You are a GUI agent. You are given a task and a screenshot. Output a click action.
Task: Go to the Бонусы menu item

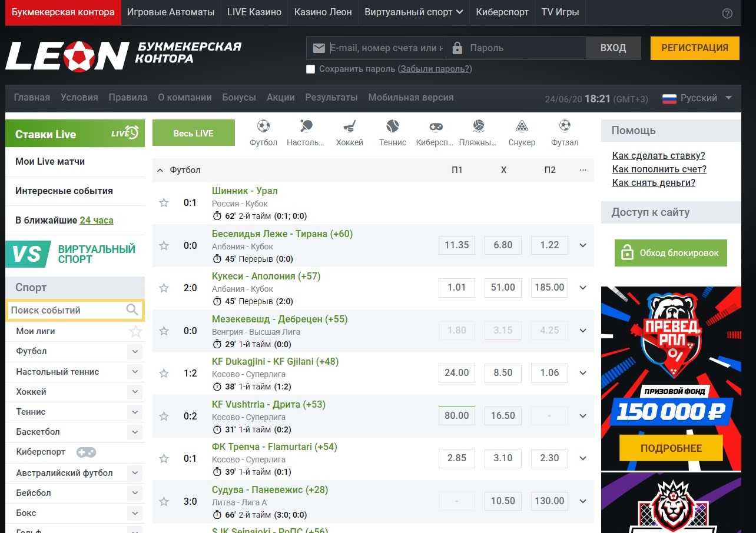pos(239,98)
